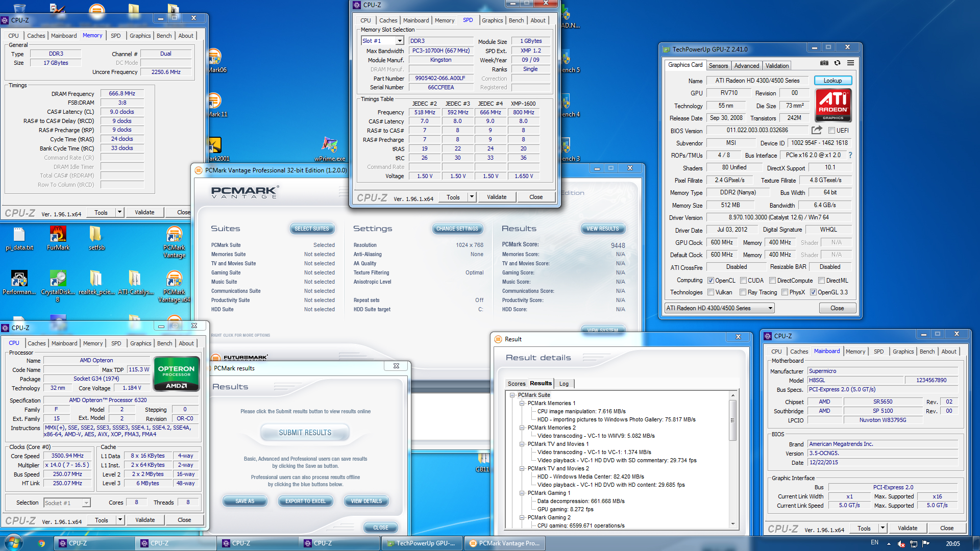
Task: Open the GPU-Z hamburger menu icon
Action: pyautogui.click(x=850, y=63)
